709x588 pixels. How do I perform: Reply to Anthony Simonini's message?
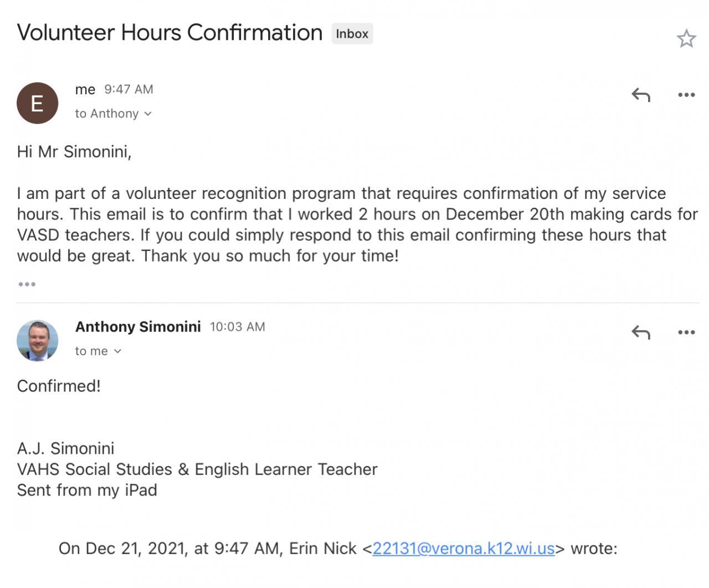coord(640,332)
